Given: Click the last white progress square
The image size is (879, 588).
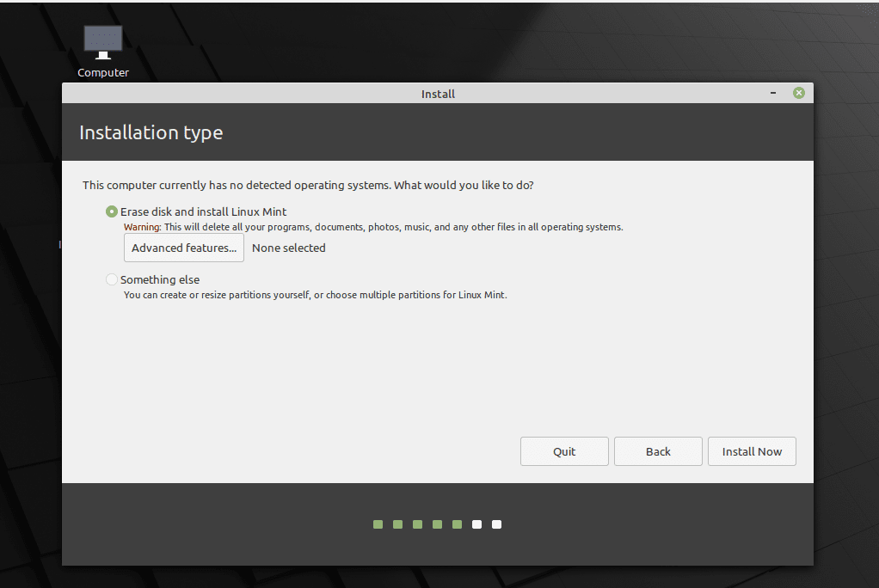Looking at the screenshot, I should pos(496,524).
